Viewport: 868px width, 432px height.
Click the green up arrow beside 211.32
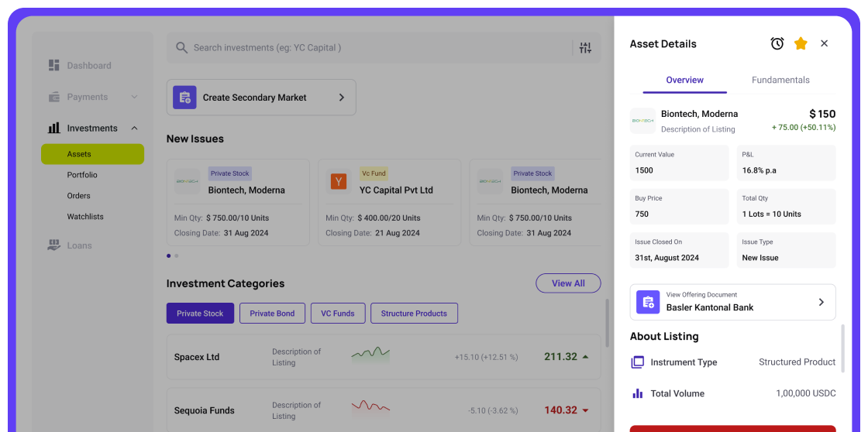tap(585, 357)
